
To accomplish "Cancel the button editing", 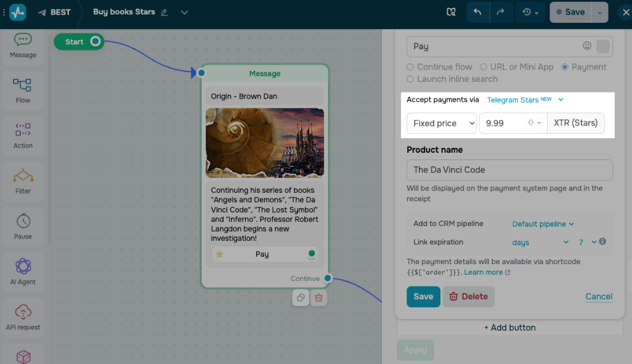I will pos(599,297).
